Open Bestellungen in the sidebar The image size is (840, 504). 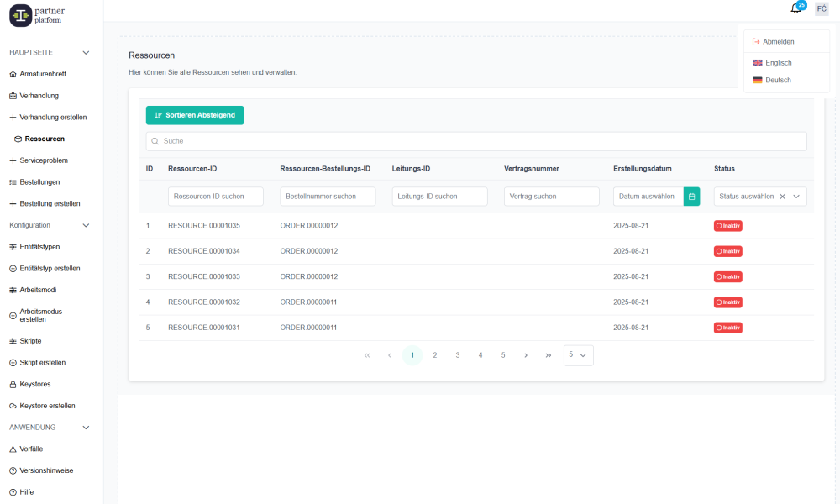(x=39, y=181)
